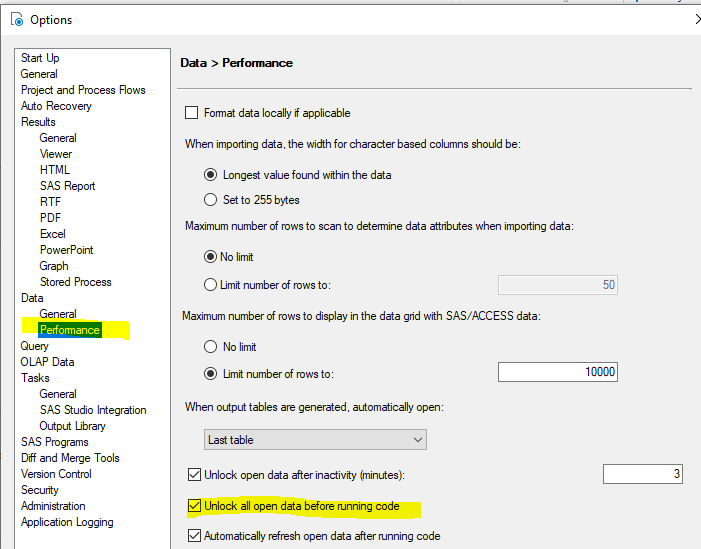Screen dimensions: 701x549
Task: Select Set to 255 bytes option
Action: (x=210, y=199)
